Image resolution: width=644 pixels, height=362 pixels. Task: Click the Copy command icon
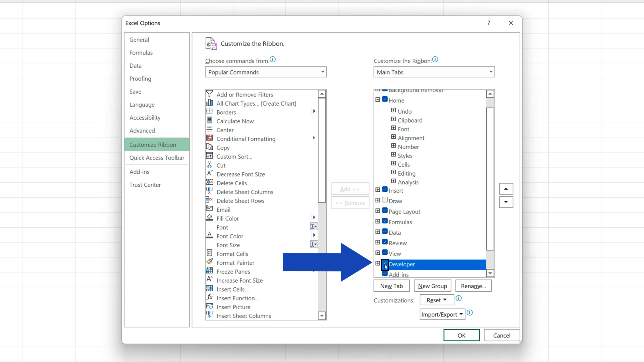pyautogui.click(x=209, y=147)
